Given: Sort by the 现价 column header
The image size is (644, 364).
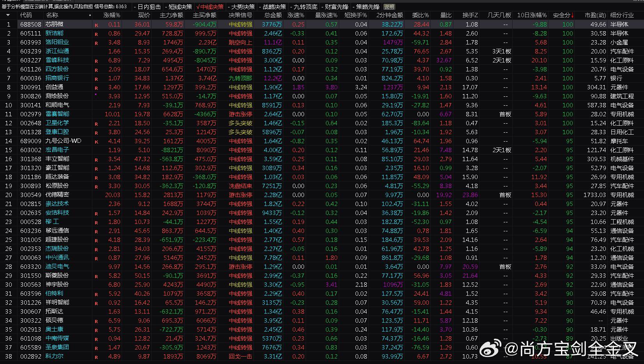Looking at the screenshot, I should 144,15.
